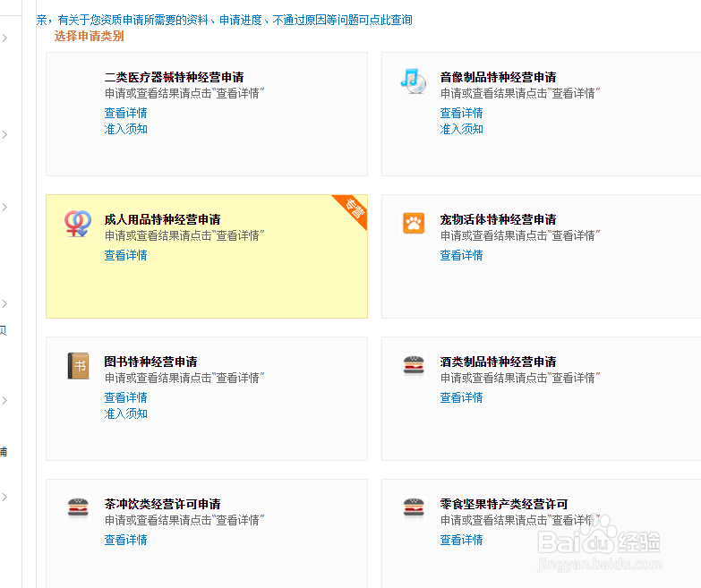701x588 pixels.
Task: Click the burger icon beside 零食坚果特产类经营许可
Action: point(414,508)
